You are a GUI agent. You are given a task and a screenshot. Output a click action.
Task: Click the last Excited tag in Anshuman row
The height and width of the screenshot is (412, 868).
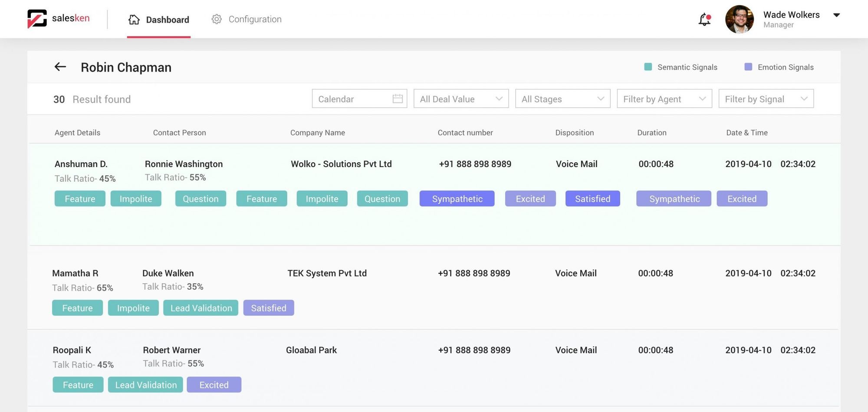pyautogui.click(x=742, y=199)
